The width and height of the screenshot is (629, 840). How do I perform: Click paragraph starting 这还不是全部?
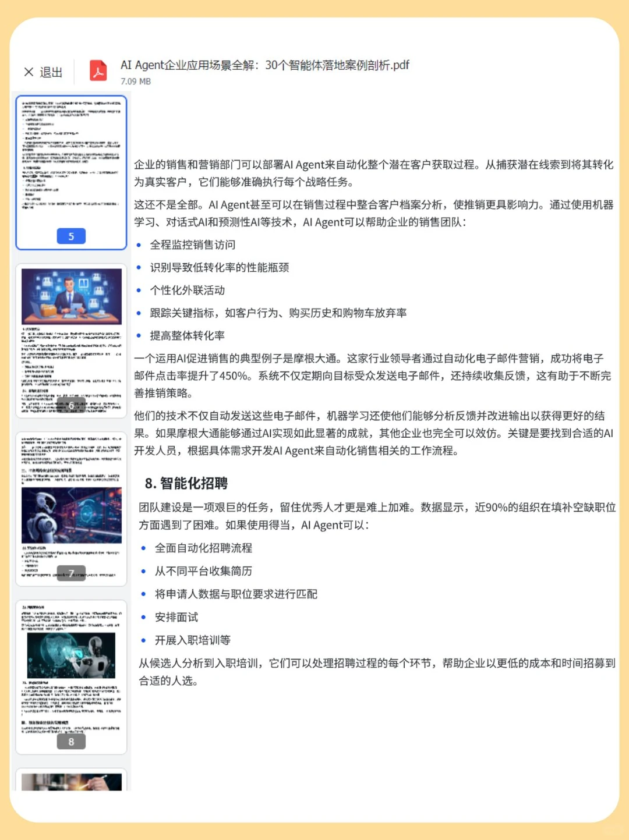pyautogui.click(x=373, y=213)
